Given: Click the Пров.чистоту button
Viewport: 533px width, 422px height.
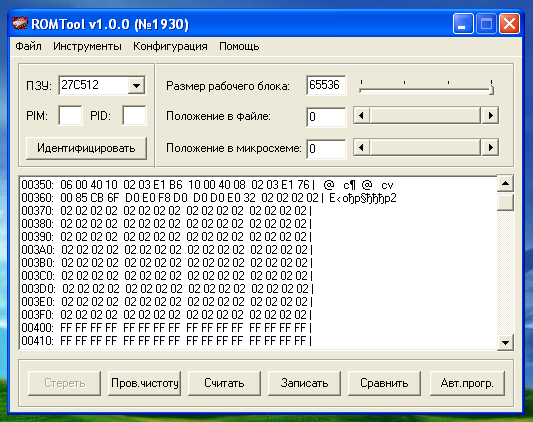Looking at the screenshot, I should pyautogui.click(x=144, y=383).
